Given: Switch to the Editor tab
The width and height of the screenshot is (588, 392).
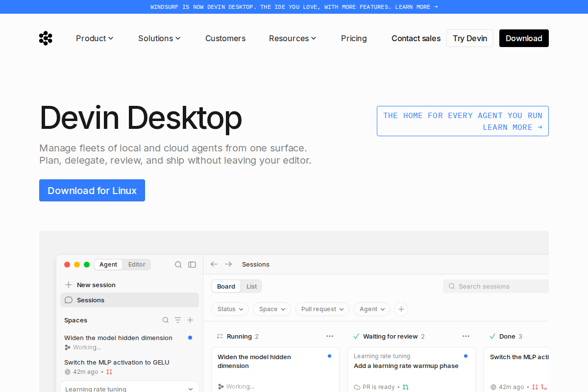Looking at the screenshot, I should click(x=137, y=265).
